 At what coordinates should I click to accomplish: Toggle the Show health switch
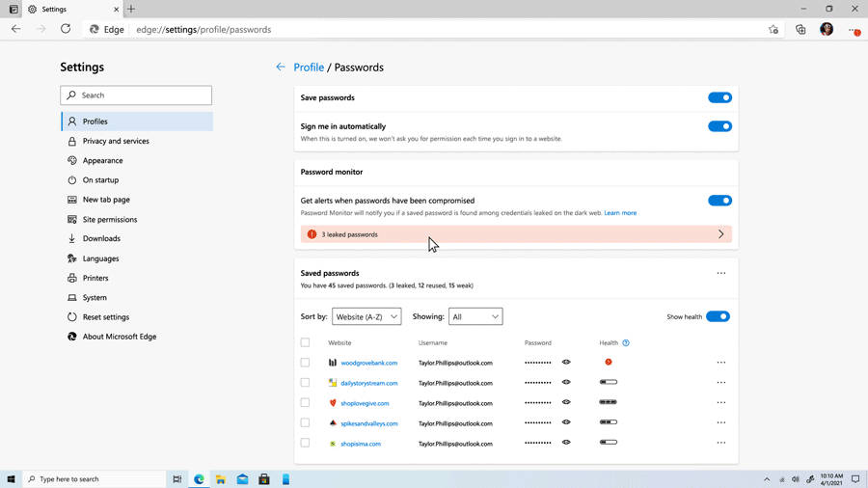click(x=718, y=316)
